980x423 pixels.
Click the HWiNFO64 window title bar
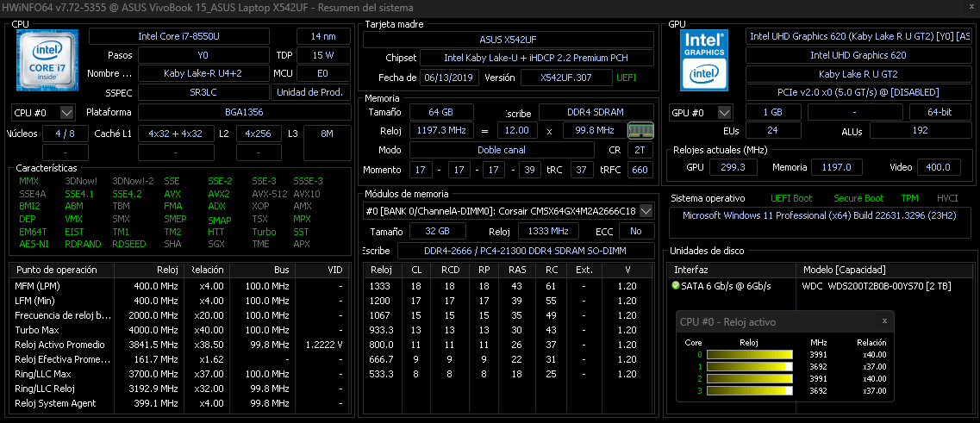(490, 8)
